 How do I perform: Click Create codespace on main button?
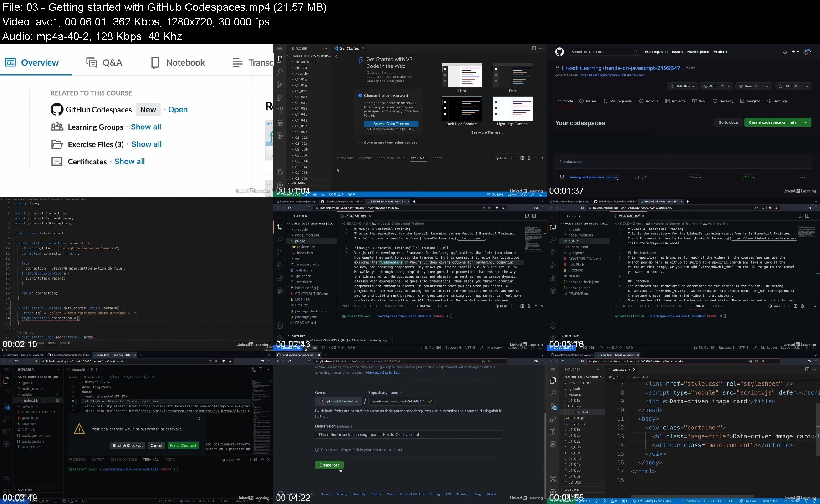(x=773, y=122)
